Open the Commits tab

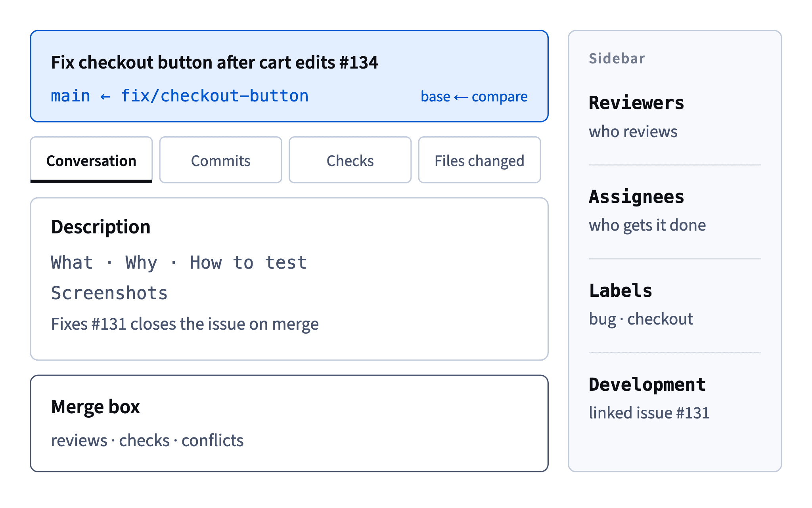click(x=220, y=160)
